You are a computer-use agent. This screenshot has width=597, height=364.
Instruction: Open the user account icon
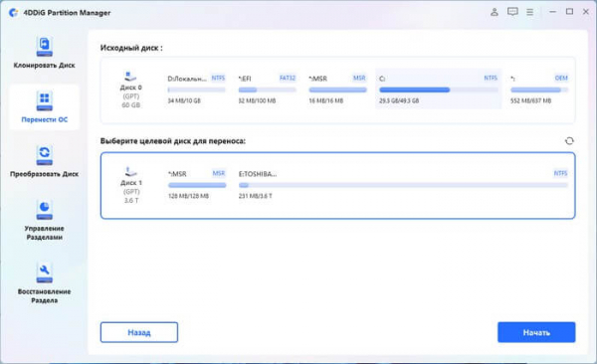[495, 12]
